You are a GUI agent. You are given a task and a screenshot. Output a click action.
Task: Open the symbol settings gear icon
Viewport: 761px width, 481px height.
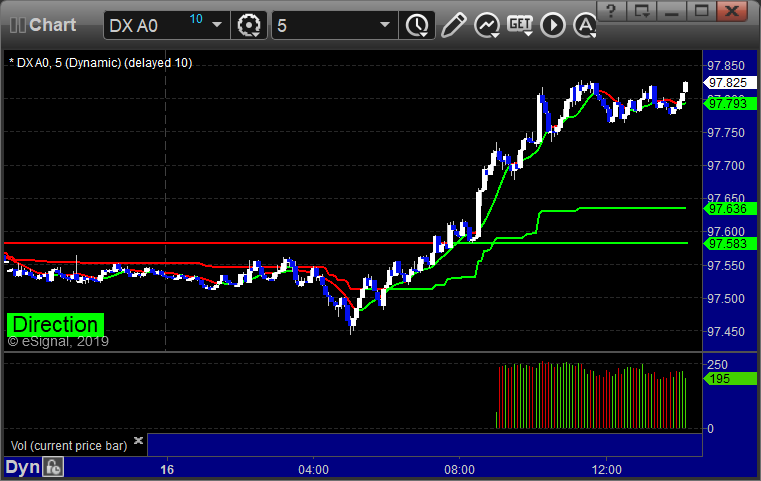tap(247, 25)
